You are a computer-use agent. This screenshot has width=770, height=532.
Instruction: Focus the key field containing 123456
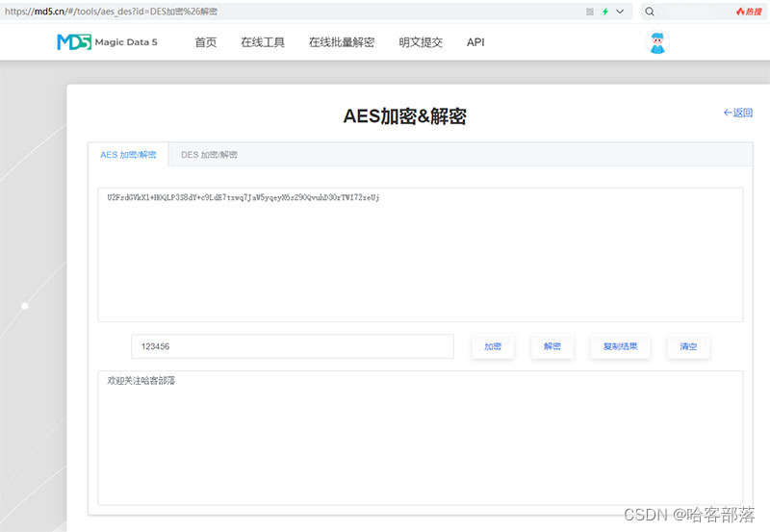tap(293, 346)
